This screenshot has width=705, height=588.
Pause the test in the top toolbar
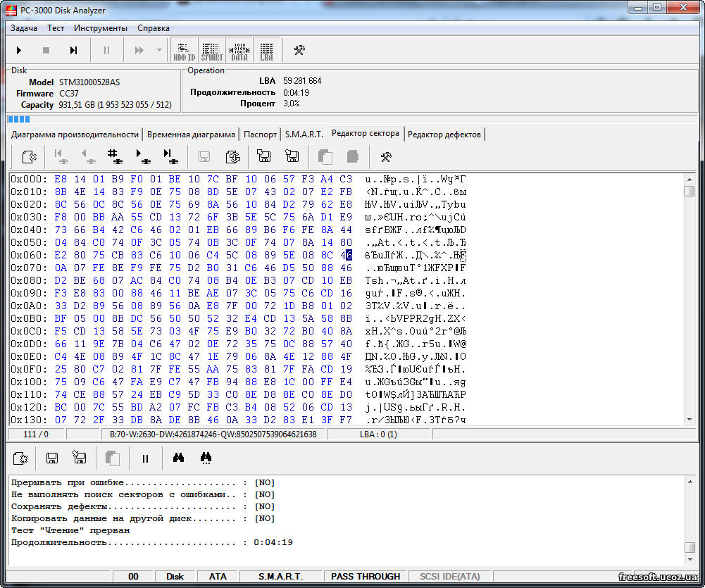coord(106,50)
